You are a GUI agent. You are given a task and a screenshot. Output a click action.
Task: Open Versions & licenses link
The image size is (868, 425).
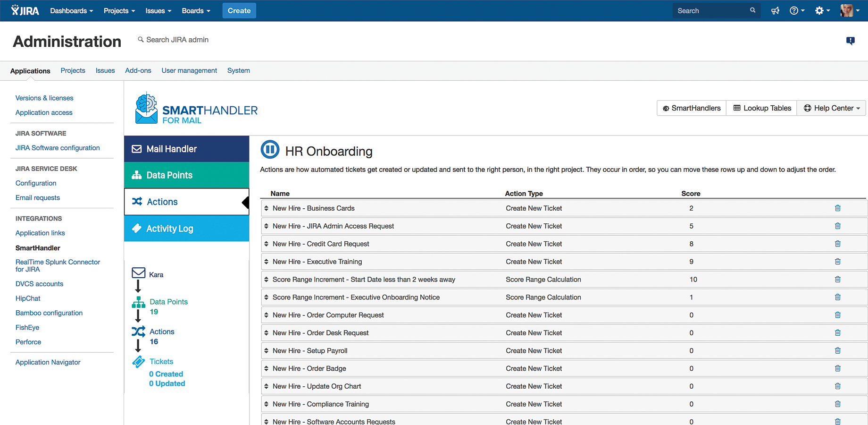[44, 98]
